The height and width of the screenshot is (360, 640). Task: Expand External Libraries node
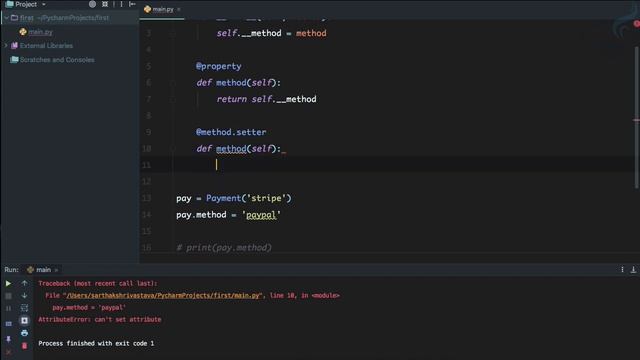pyautogui.click(x=6, y=46)
